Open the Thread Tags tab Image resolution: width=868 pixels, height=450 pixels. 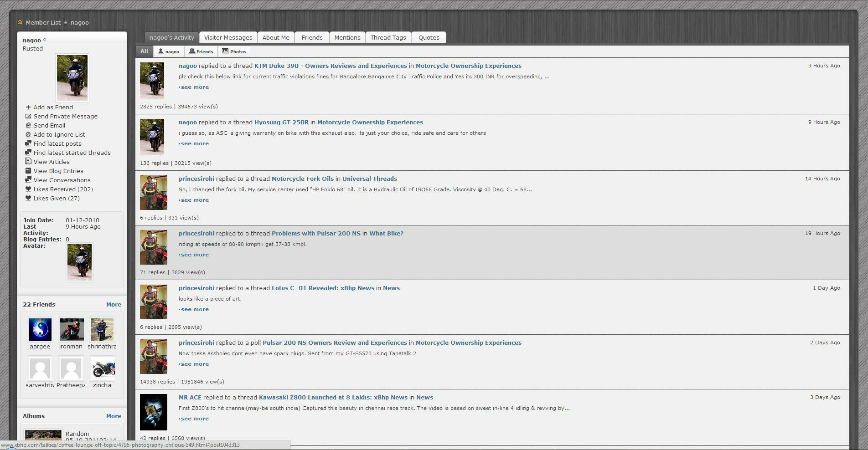(x=388, y=37)
